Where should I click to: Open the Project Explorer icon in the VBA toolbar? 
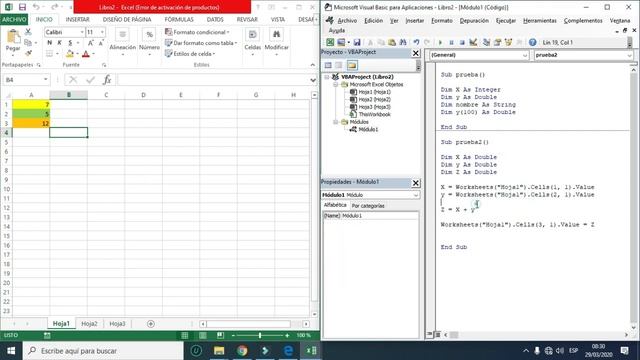coord(486,42)
